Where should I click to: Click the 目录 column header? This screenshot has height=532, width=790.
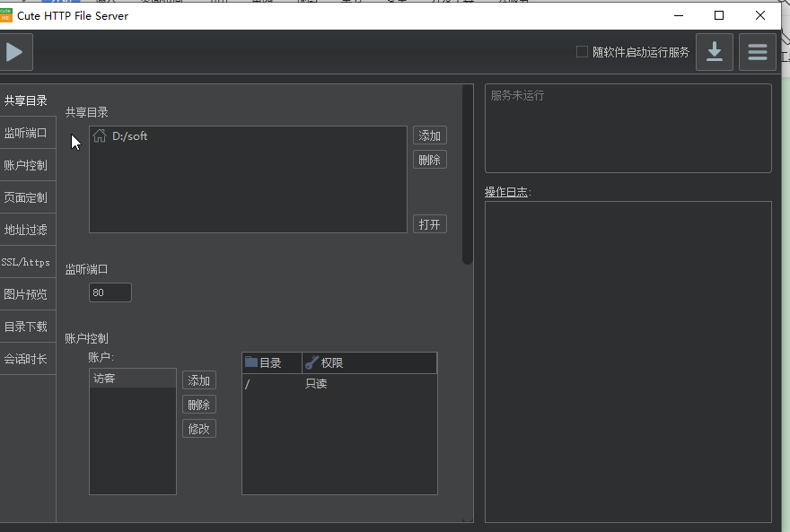pyautogui.click(x=272, y=362)
